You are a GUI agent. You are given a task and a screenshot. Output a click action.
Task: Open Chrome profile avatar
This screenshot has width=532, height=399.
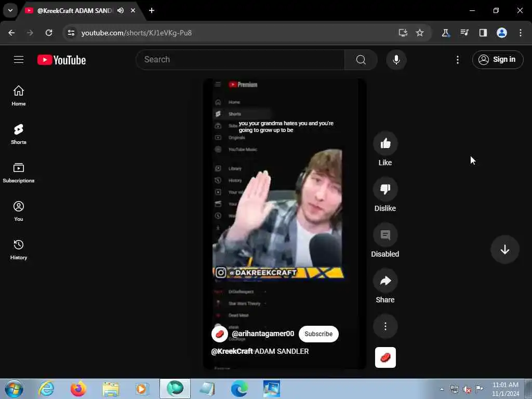click(502, 33)
